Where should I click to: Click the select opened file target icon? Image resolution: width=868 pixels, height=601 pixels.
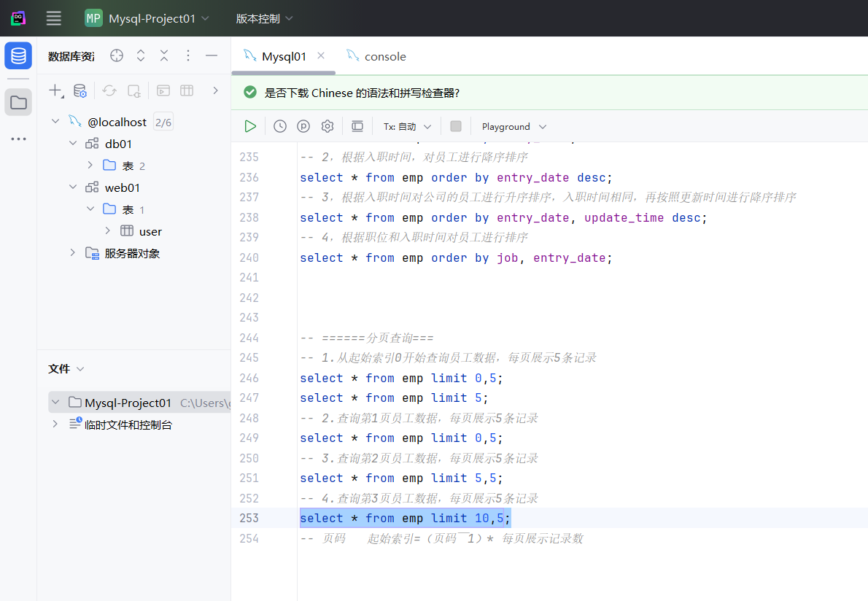coord(117,56)
